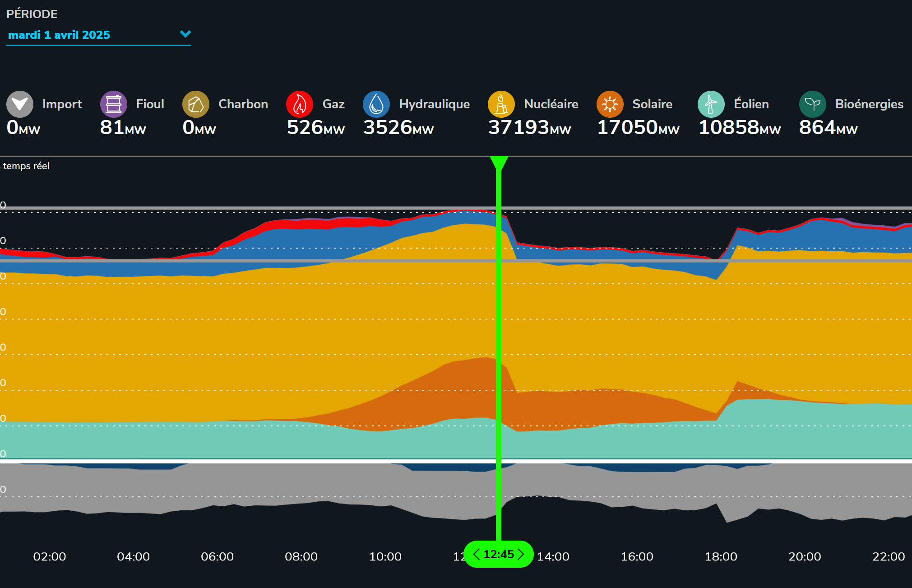Image resolution: width=912 pixels, height=588 pixels.
Task: Click the 'mardi 1 avril 2025' date selector
Action: coord(59,35)
